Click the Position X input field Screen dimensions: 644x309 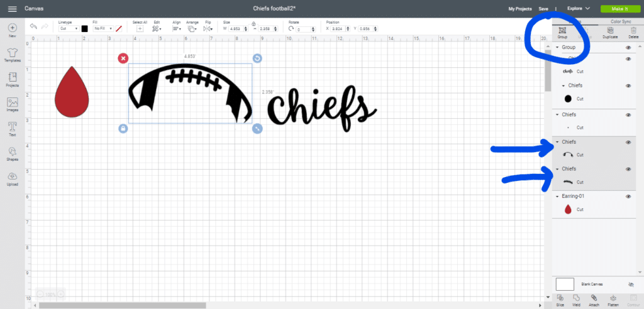338,29
